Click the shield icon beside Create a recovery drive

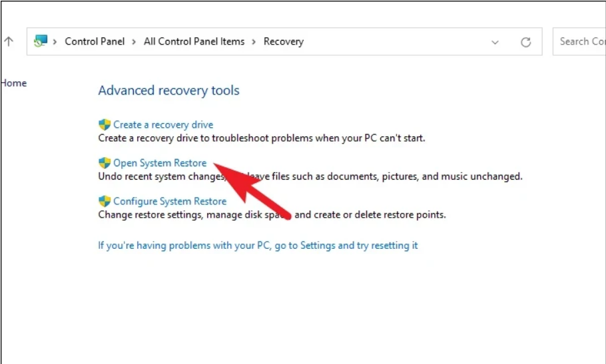coord(105,124)
